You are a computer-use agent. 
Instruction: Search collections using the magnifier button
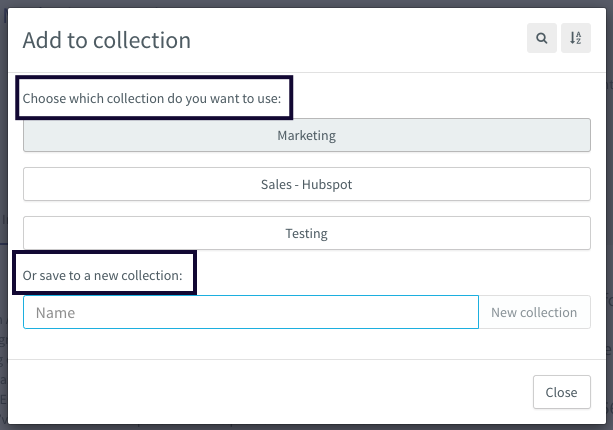541,38
